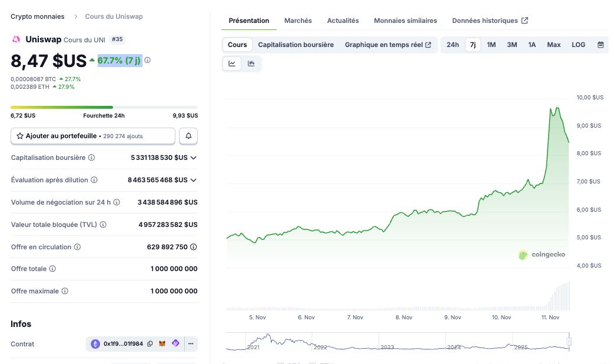Screen dimensions: 614x364
Task: Select the Max time range
Action: (x=554, y=45)
